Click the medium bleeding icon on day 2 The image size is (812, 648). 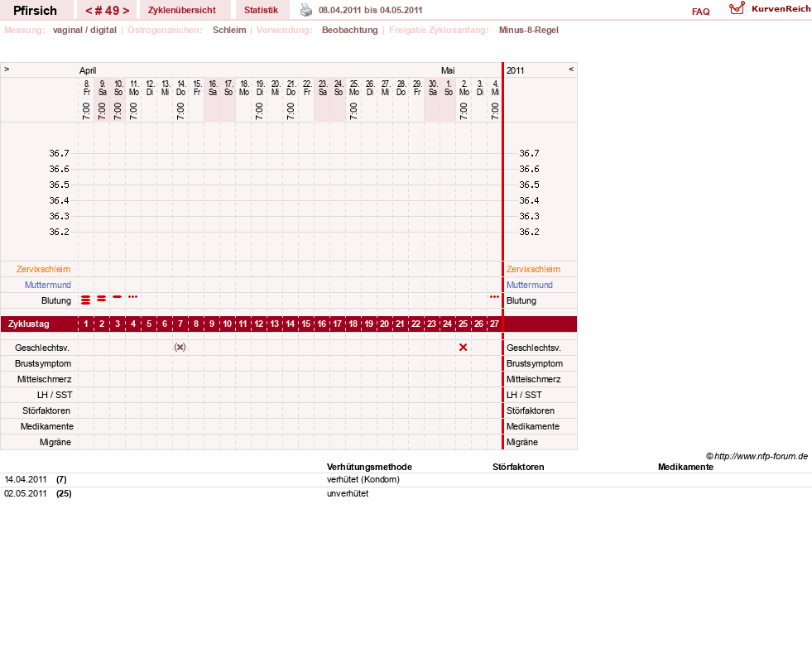(102, 298)
